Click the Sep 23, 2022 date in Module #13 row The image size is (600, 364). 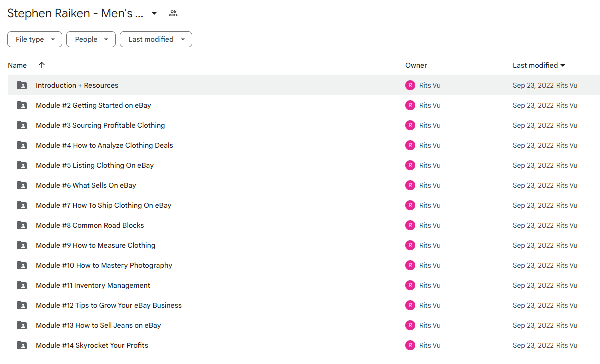(533, 325)
